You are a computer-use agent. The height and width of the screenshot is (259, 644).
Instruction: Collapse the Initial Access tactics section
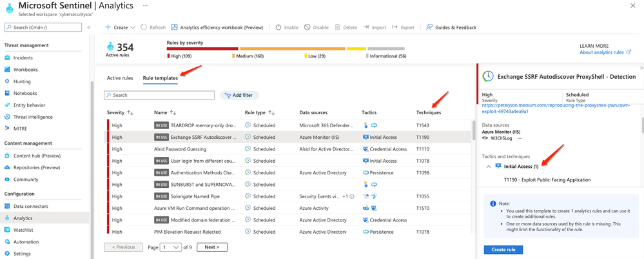tap(489, 167)
